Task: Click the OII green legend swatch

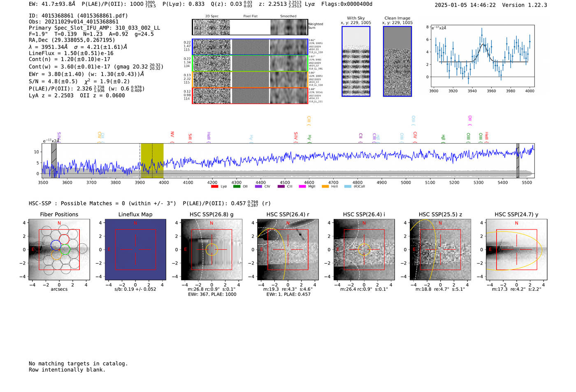Action: (237, 186)
